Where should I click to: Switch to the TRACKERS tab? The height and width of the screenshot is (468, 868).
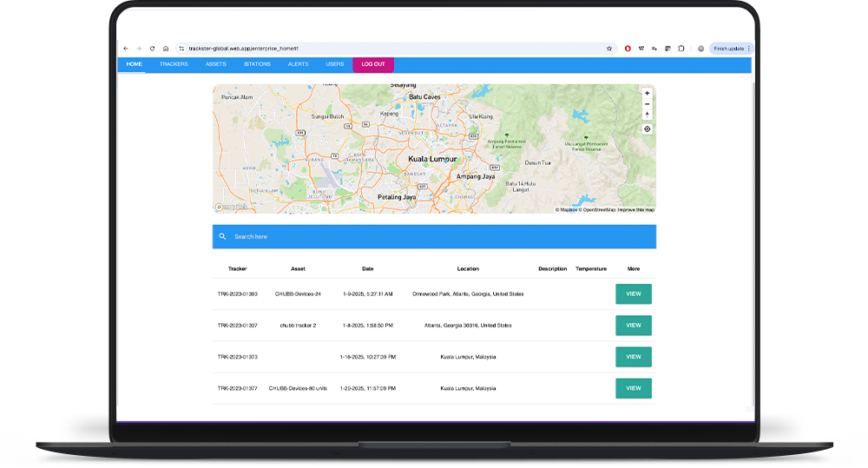coord(174,64)
